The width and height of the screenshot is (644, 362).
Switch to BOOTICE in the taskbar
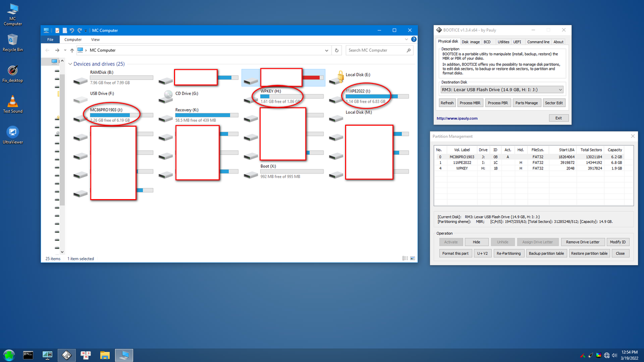(x=66, y=355)
